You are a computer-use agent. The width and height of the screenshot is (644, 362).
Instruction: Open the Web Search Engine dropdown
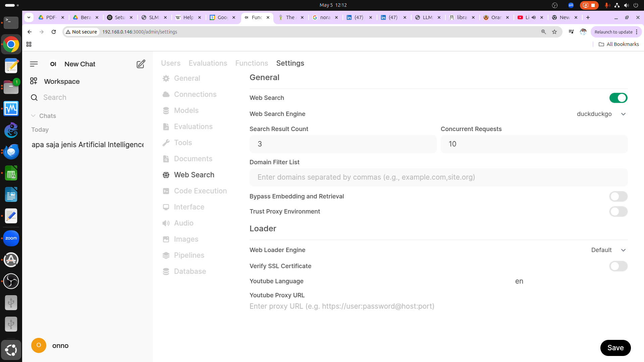[601, 114]
